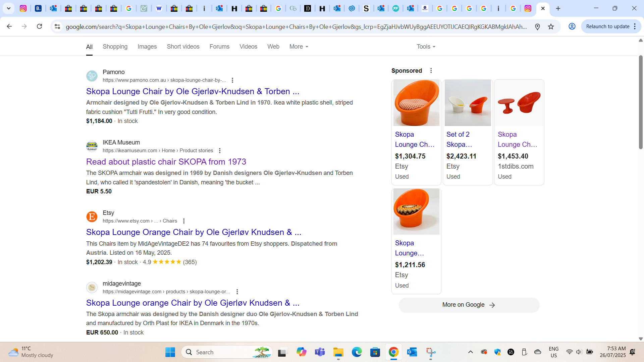Open the Set of 2 Skopa product thumbnail

pyautogui.click(x=468, y=103)
